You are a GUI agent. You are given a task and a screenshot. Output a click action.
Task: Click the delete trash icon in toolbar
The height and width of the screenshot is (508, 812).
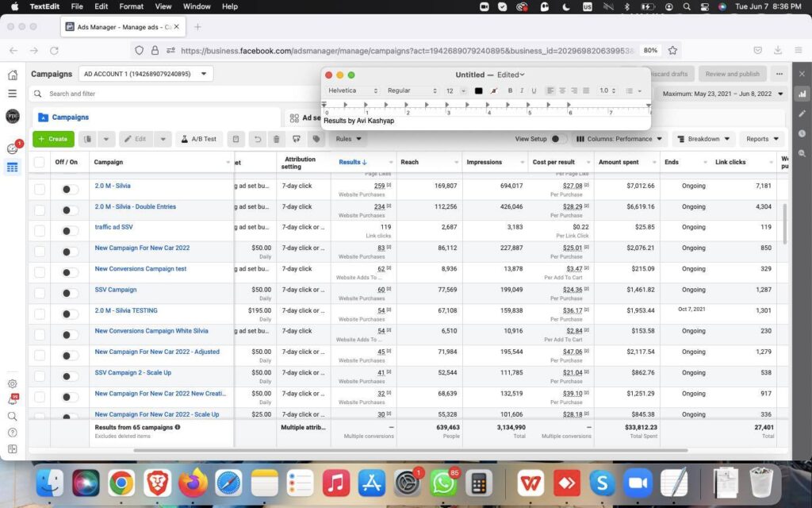click(276, 139)
